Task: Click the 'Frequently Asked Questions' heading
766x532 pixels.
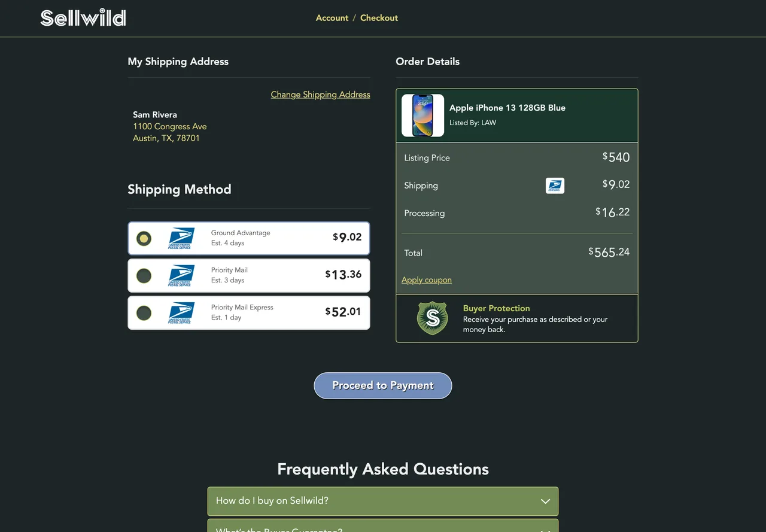Action: tap(383, 469)
